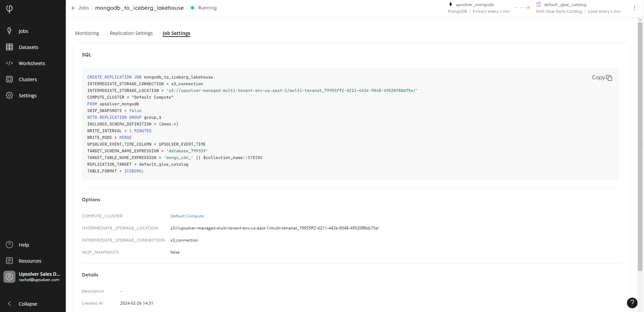The width and height of the screenshot is (644, 312).
Task: Click the copy SQL icon
Action: [609, 78]
